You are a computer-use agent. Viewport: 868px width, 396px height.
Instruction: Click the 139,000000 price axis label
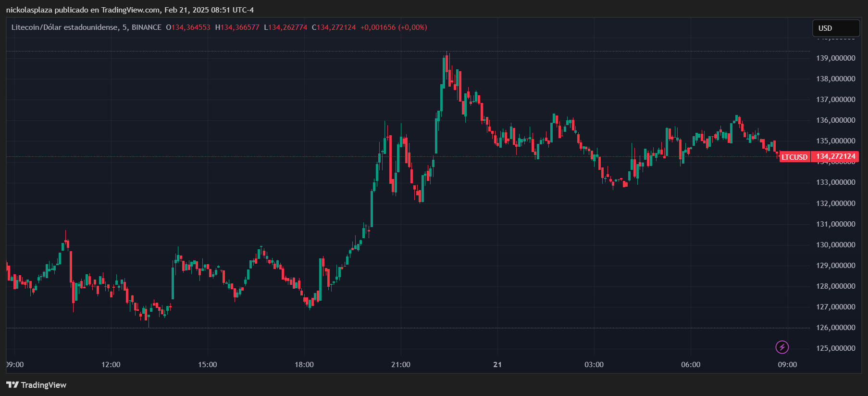[836, 58]
